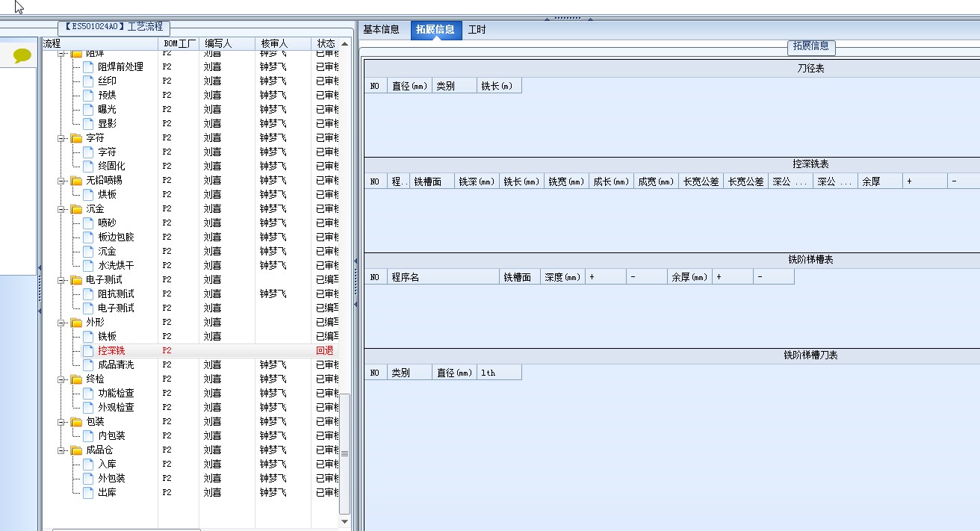The width and height of the screenshot is (980, 531).
Task: Click the document icon beside 成品清洗
Action: tap(88, 364)
